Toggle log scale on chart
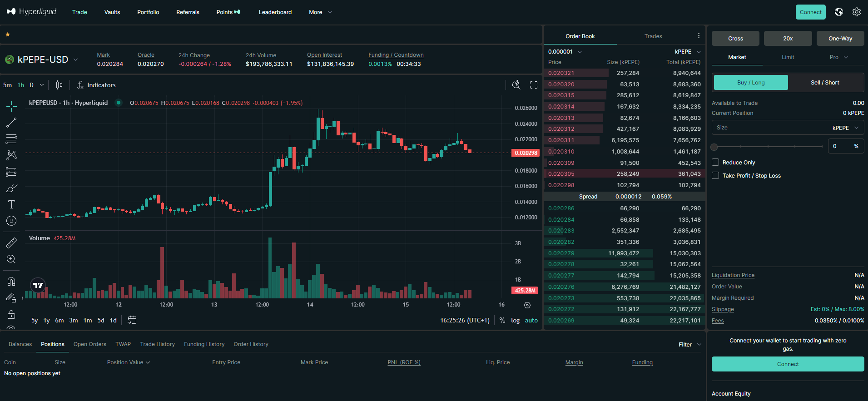This screenshot has height=401, width=868. (x=515, y=320)
